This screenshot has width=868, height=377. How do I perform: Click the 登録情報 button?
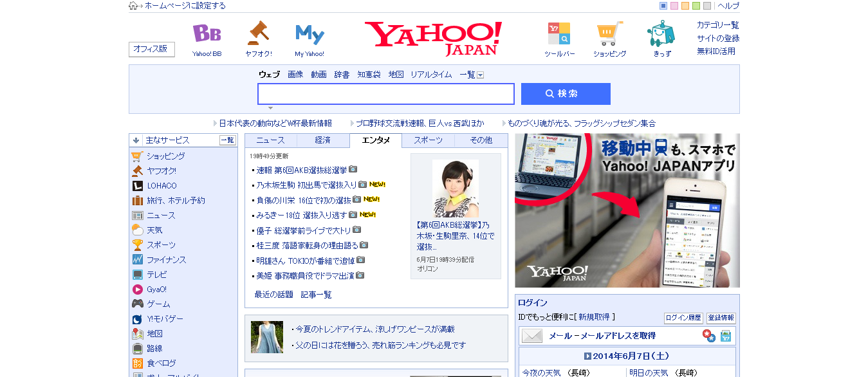pos(721,318)
